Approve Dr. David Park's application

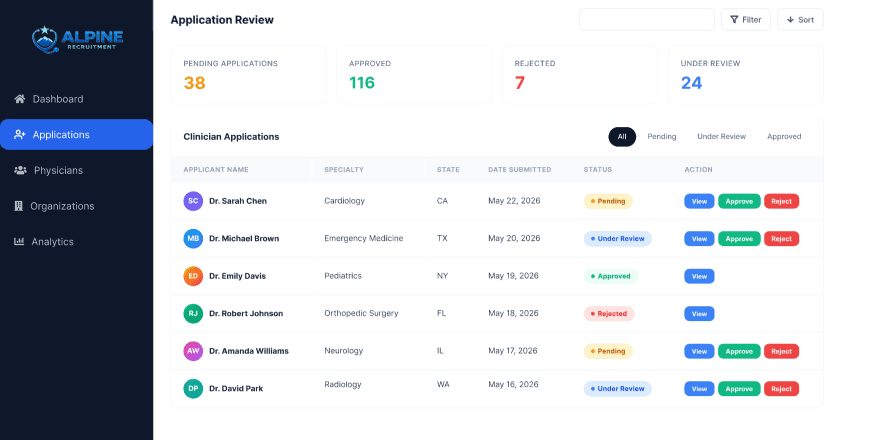(x=739, y=389)
